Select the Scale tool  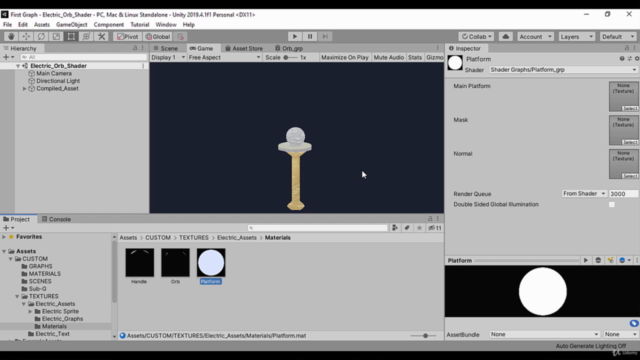[x=56, y=37]
